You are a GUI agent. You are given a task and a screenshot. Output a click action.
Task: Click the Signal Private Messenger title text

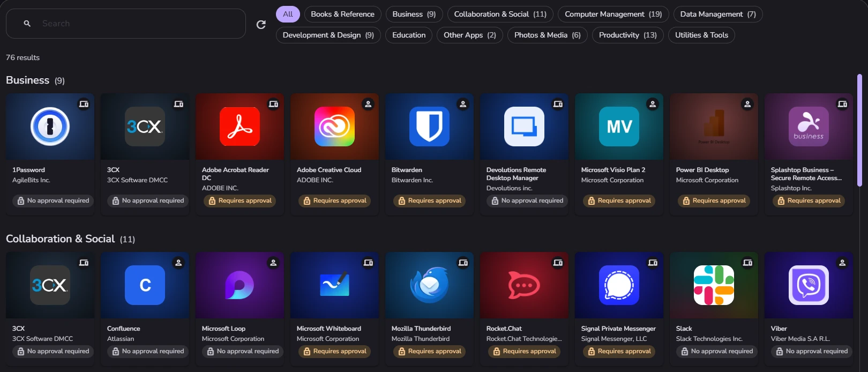tap(618, 328)
